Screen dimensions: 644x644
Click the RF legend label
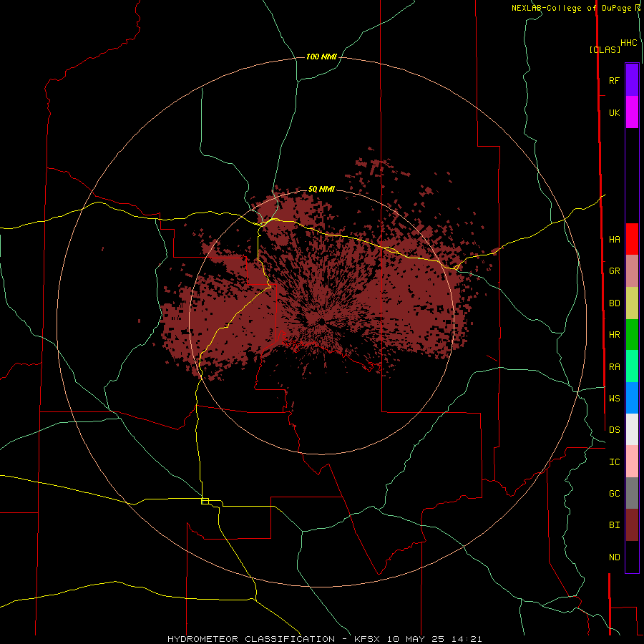(x=614, y=80)
